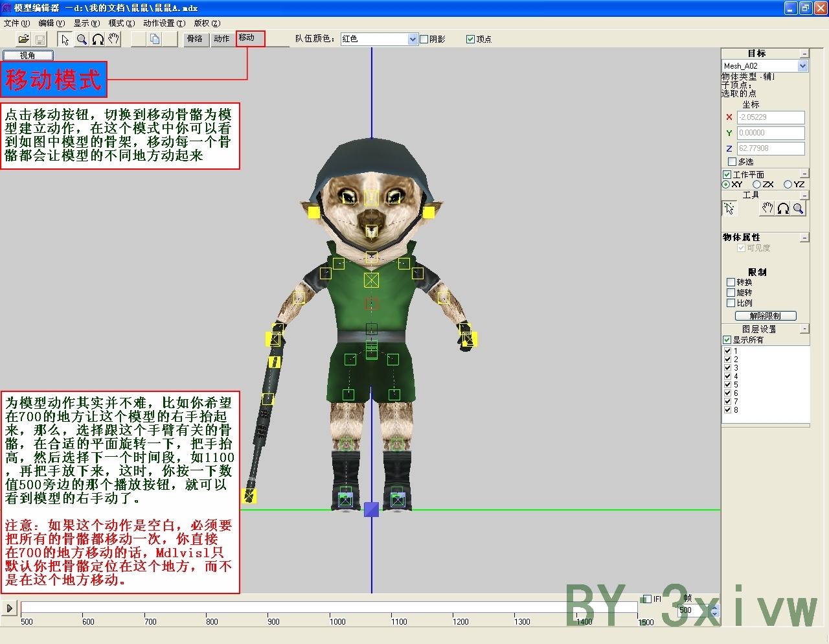Play the animation with the play button
The width and height of the screenshot is (829, 644).
point(9,608)
